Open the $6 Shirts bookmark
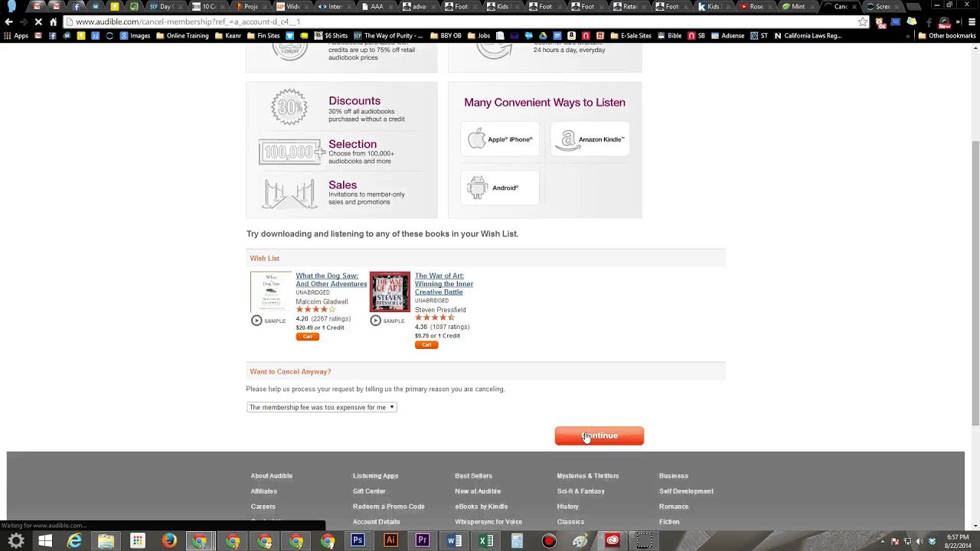This screenshot has width=980, height=551. click(x=331, y=36)
